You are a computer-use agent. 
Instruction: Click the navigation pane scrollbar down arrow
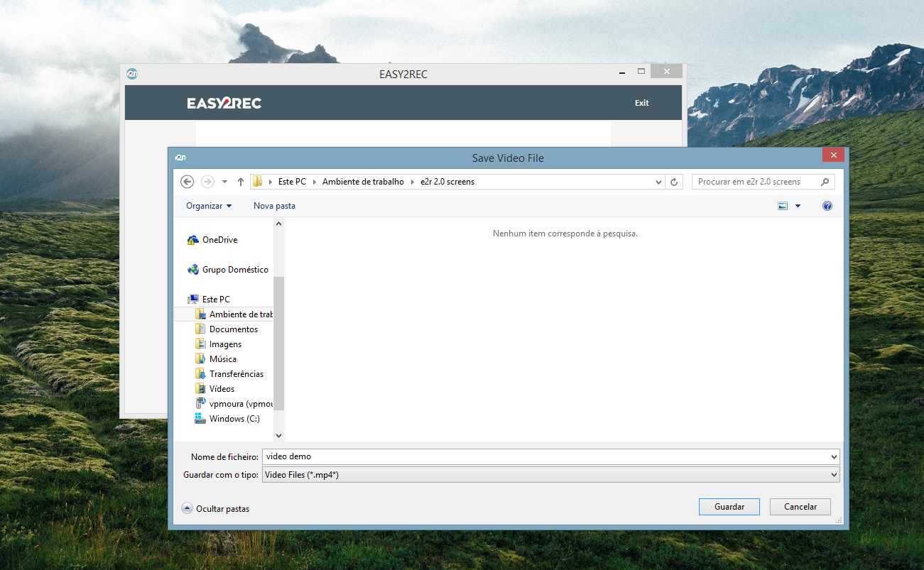[x=278, y=435]
